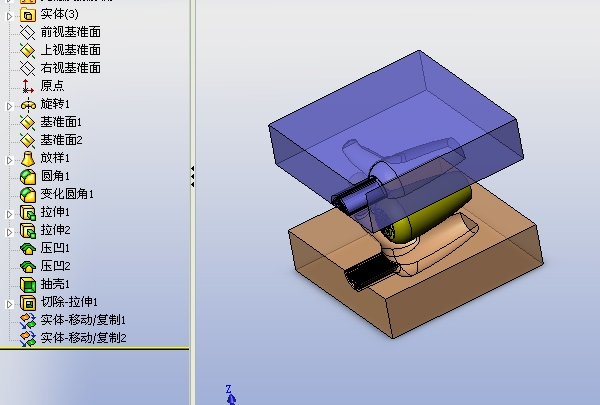600x405 pixels.
Task: Select the 拉伸1 text label
Action: coord(55,212)
